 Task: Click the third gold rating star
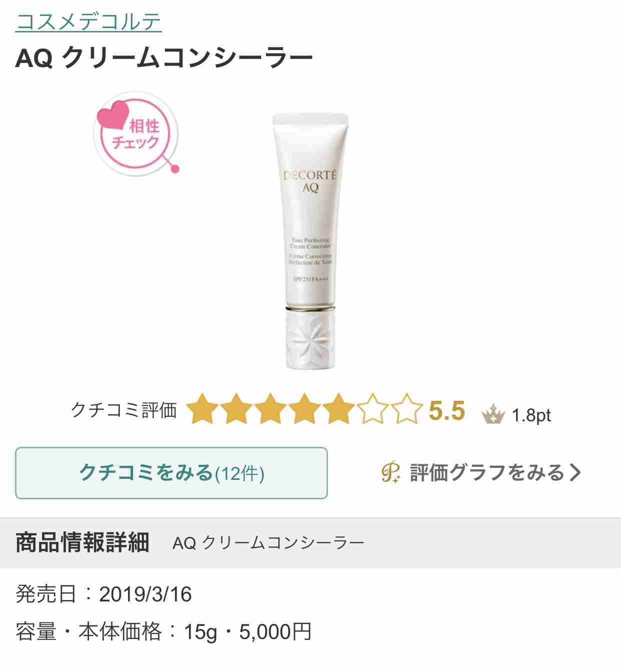click(270, 409)
